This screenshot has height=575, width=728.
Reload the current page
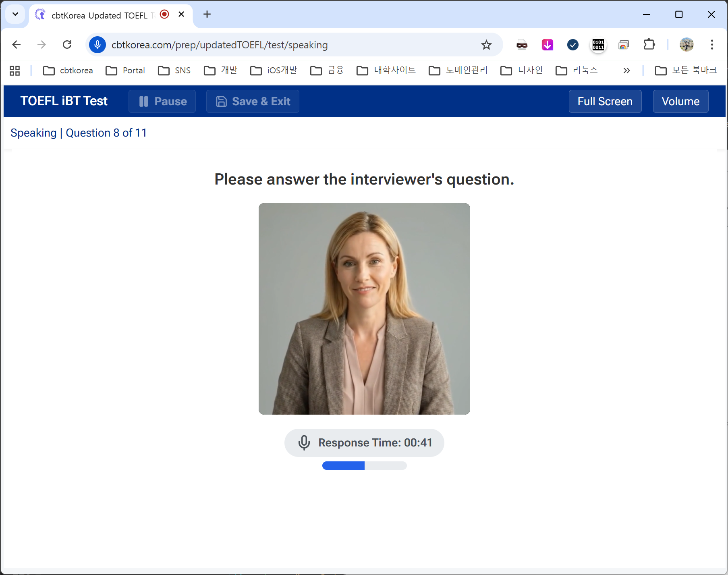[x=67, y=45]
